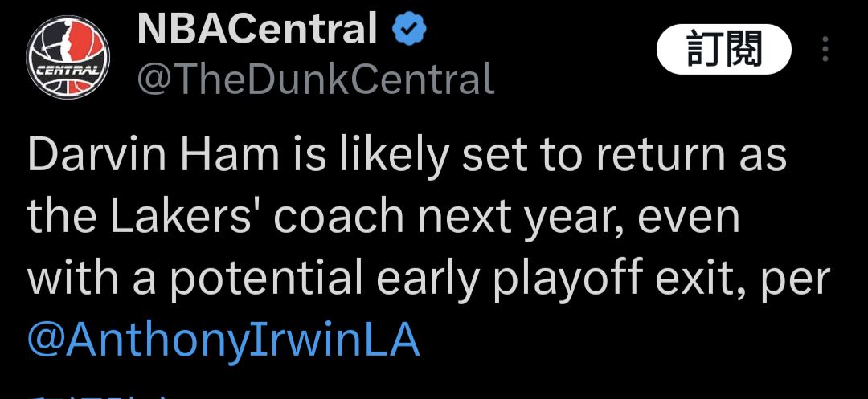Click the blue verified checkmark badge
Viewport: 868px width, 399px height.
[x=409, y=30]
